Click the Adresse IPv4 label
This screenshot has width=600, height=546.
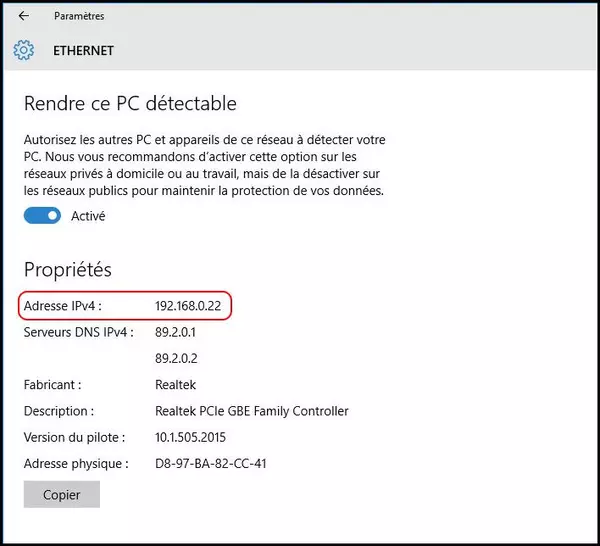[63, 305]
